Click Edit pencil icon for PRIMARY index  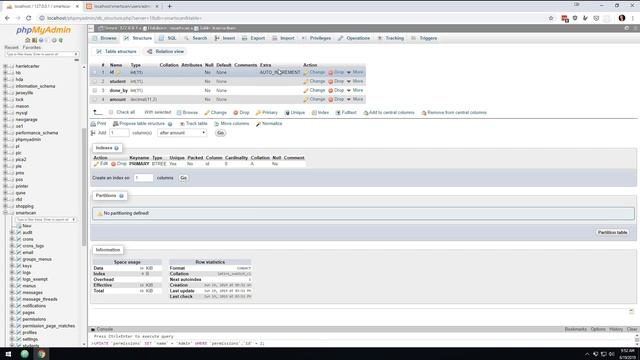pos(96,164)
